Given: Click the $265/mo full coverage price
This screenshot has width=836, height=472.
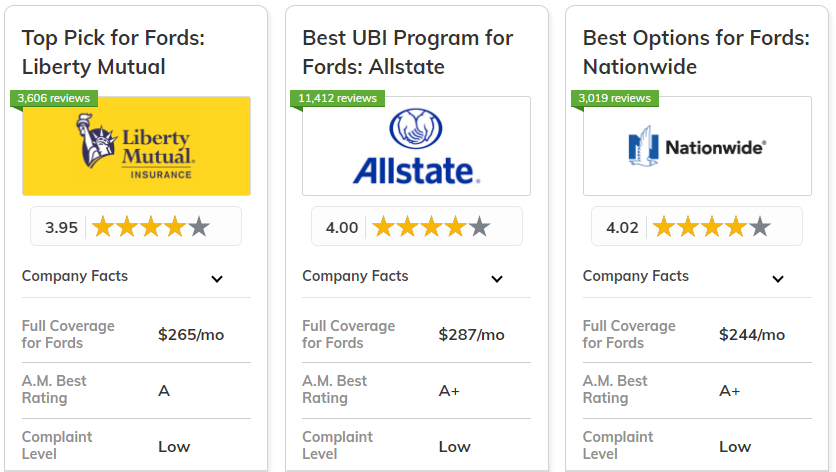Looking at the screenshot, I should coord(191,335).
